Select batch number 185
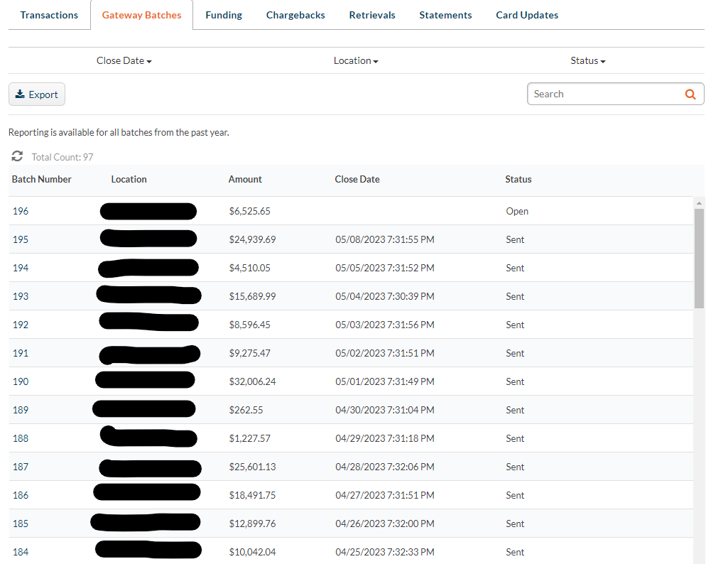Screen dimensions: 728x564 tap(21, 524)
